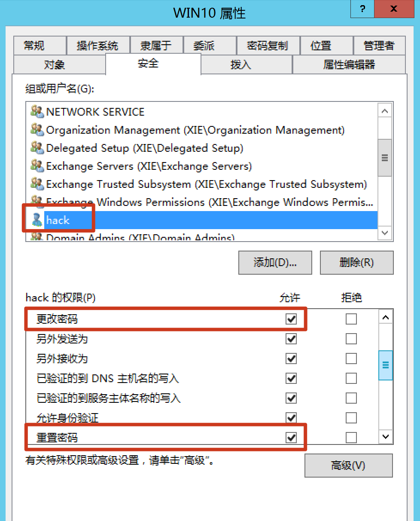Switch to the 属性编辑器 tab
Screen dimensions: 420x521
point(349,64)
